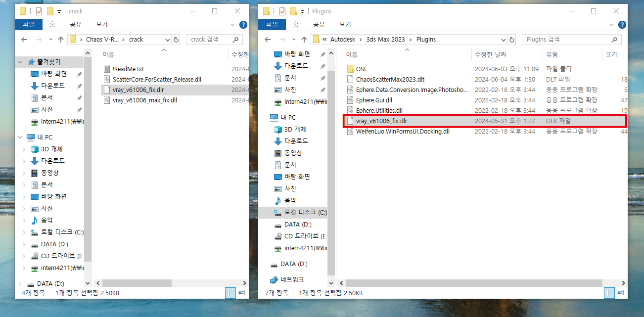This screenshot has width=644, height=317.
Task: Click crack 검색 search field
Action: coord(214,40)
